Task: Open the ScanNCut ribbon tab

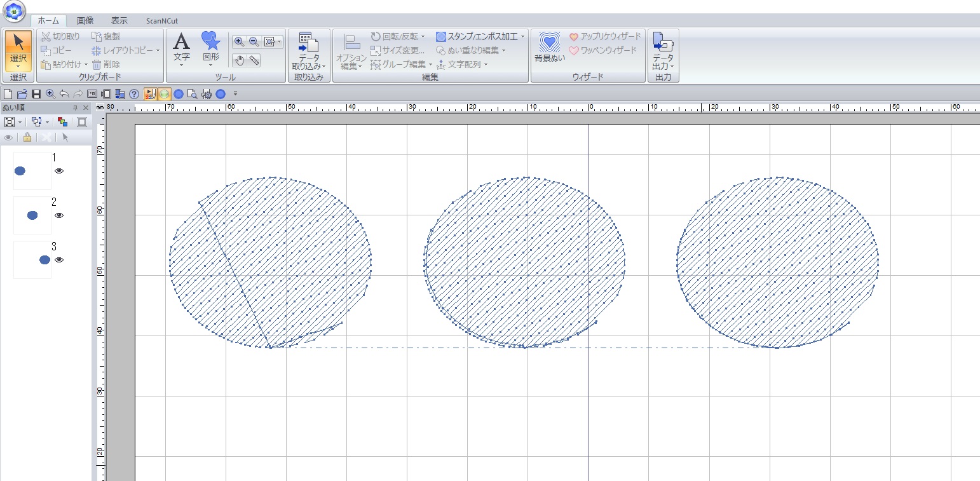Action: tap(161, 20)
